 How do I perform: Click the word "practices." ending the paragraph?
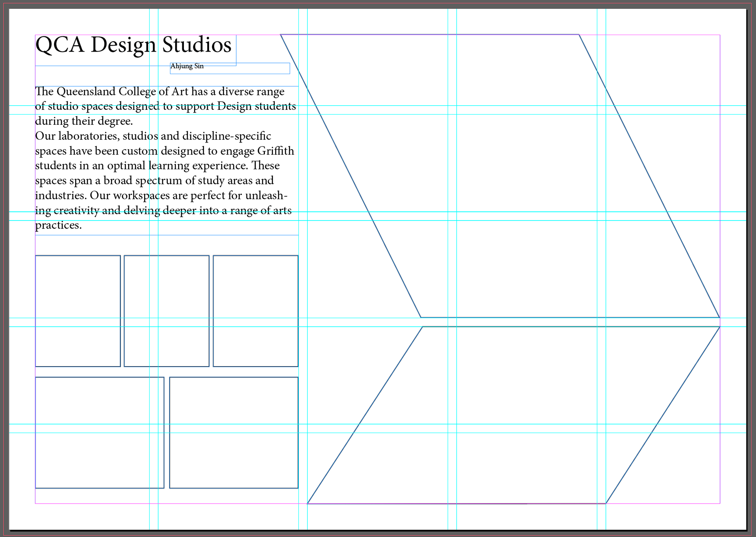[x=58, y=225]
